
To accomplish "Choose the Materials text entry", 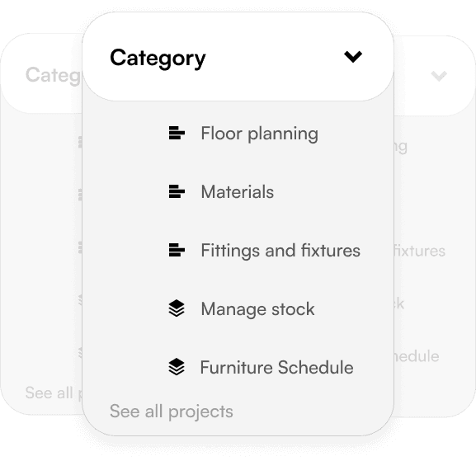I will click(238, 192).
